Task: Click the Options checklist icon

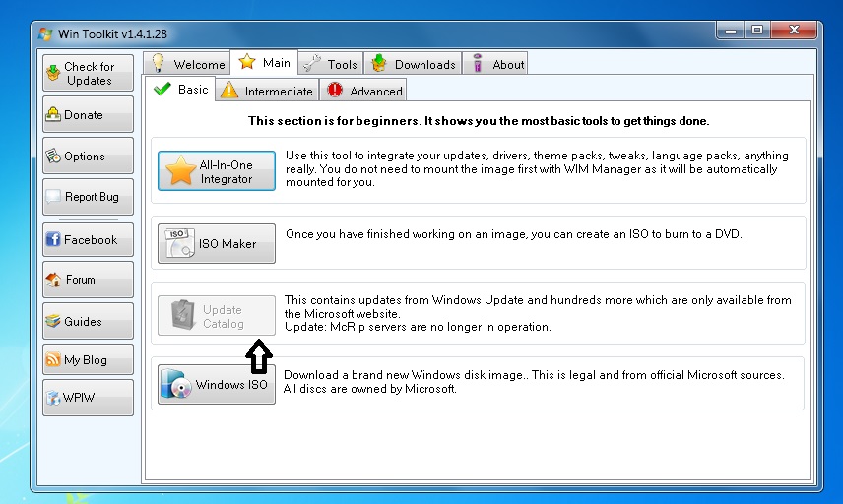Action: 53,156
